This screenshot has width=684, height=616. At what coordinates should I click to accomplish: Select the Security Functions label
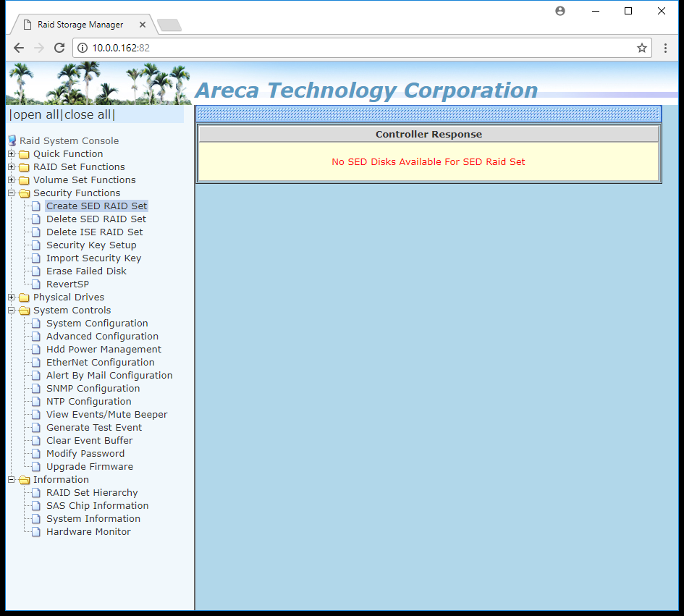tap(77, 193)
